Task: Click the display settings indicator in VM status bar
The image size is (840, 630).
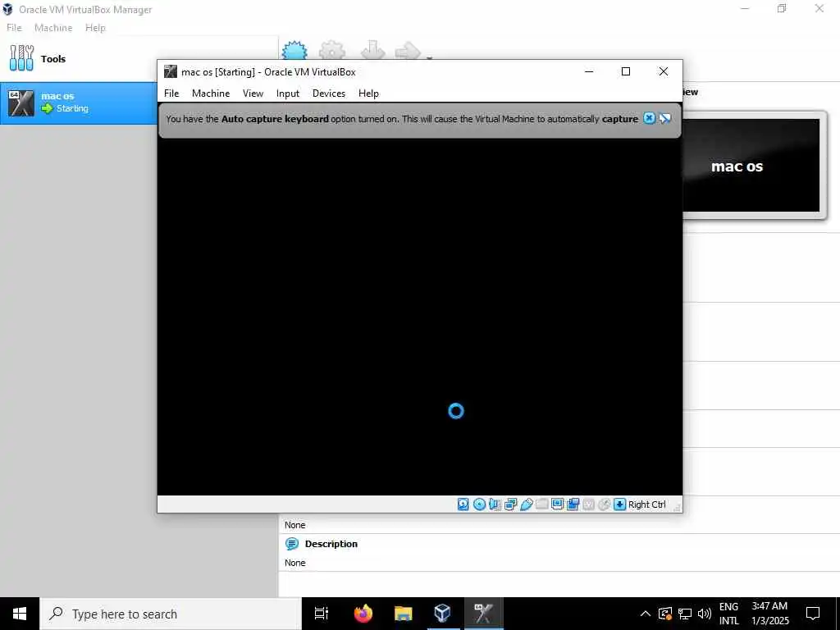Action: tap(557, 504)
